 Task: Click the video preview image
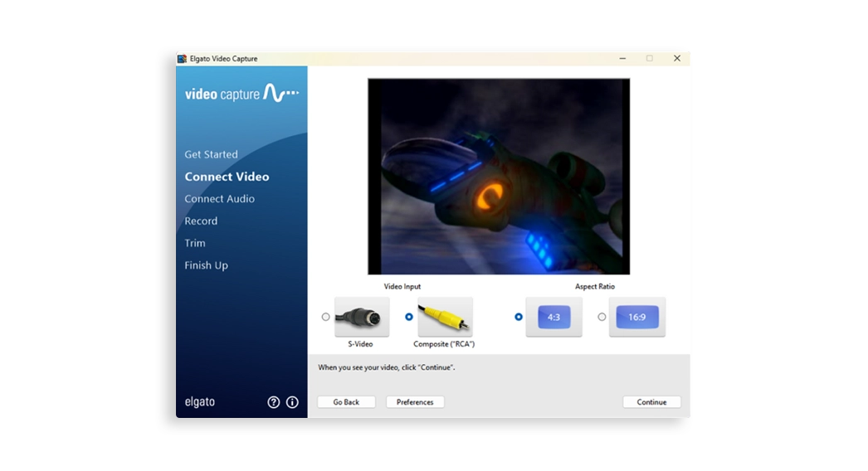coord(499,177)
